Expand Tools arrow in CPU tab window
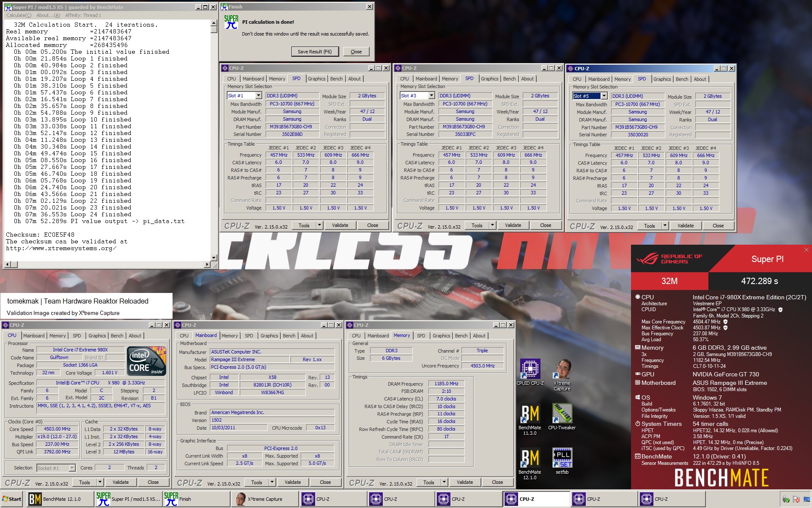This screenshot has width=812, height=508. pos(100,482)
